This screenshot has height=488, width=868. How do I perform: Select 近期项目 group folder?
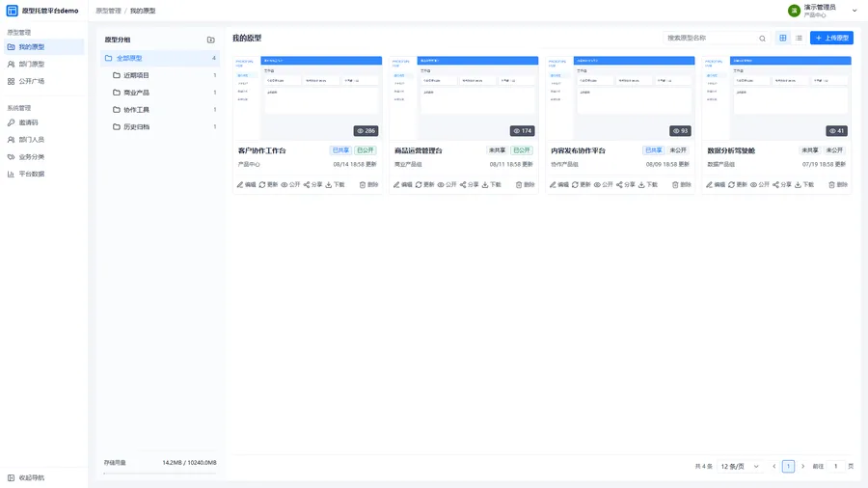[160, 75]
